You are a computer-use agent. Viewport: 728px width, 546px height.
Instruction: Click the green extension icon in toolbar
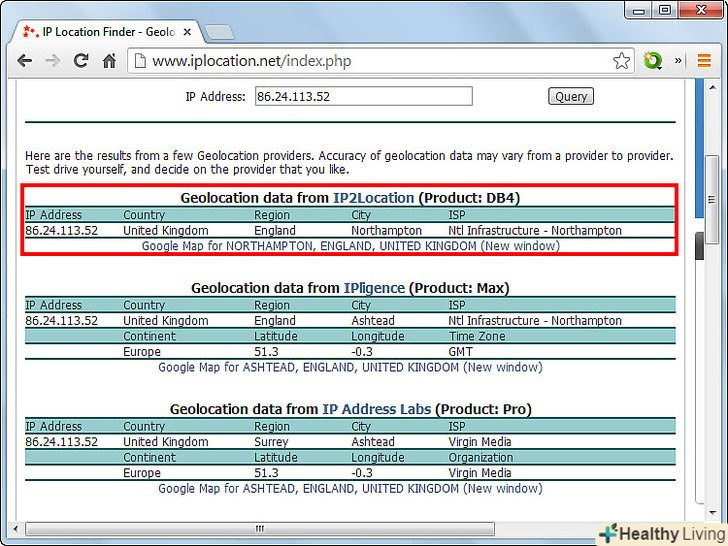coord(653,61)
